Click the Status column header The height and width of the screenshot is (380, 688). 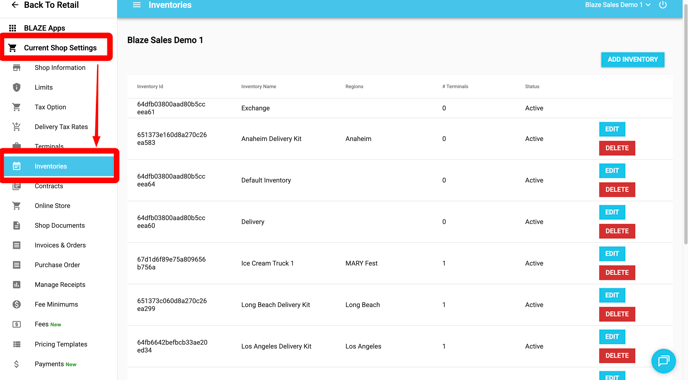(532, 86)
